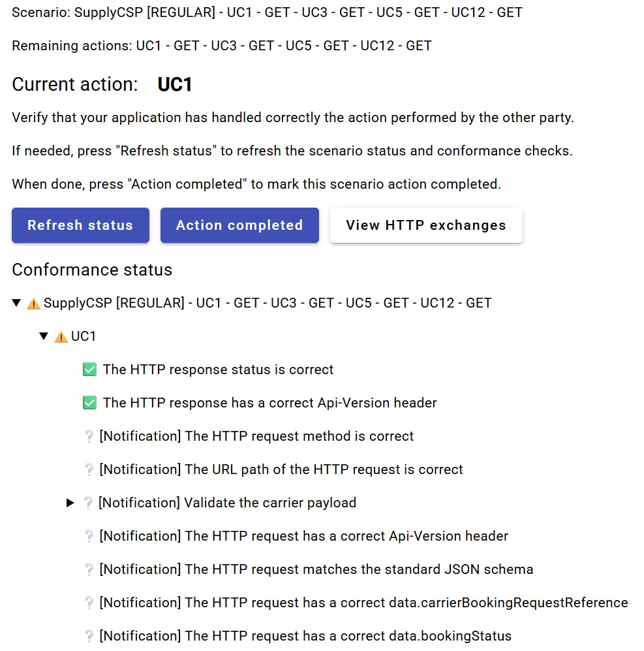Image resolution: width=644 pixels, height=651 pixels.
Task: Click green check beside Api-Version header response
Action: pyautogui.click(x=89, y=403)
